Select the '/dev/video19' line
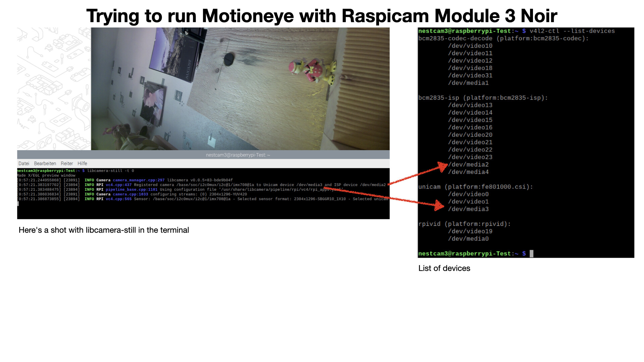The width and height of the screenshot is (644, 362). (470, 231)
